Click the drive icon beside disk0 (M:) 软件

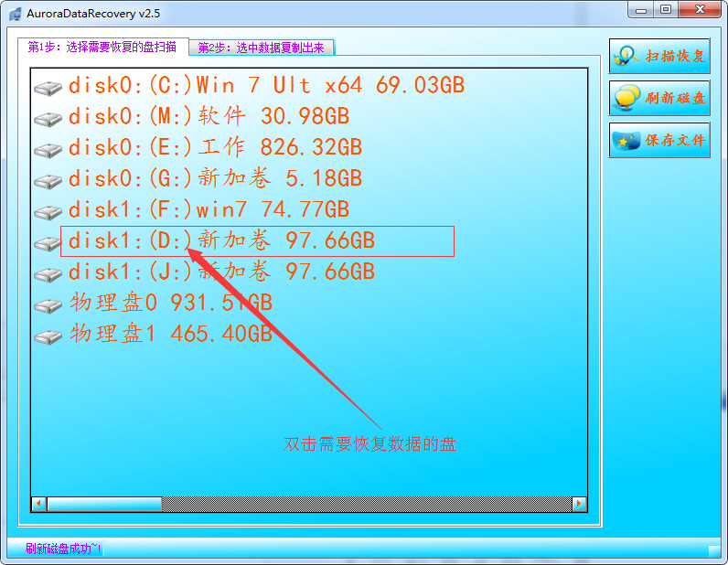click(48, 118)
